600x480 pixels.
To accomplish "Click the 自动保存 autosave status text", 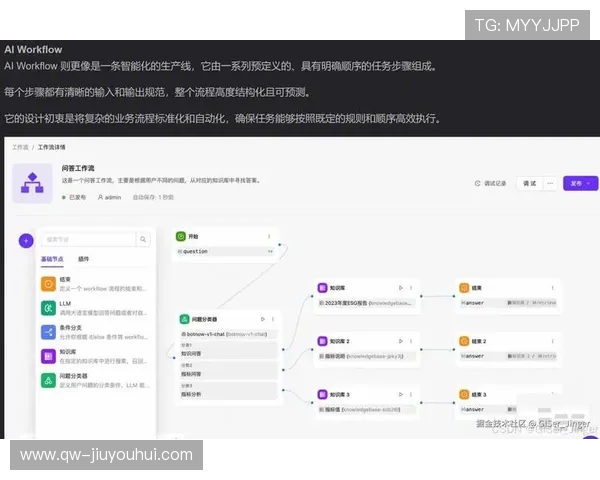I will [x=153, y=197].
